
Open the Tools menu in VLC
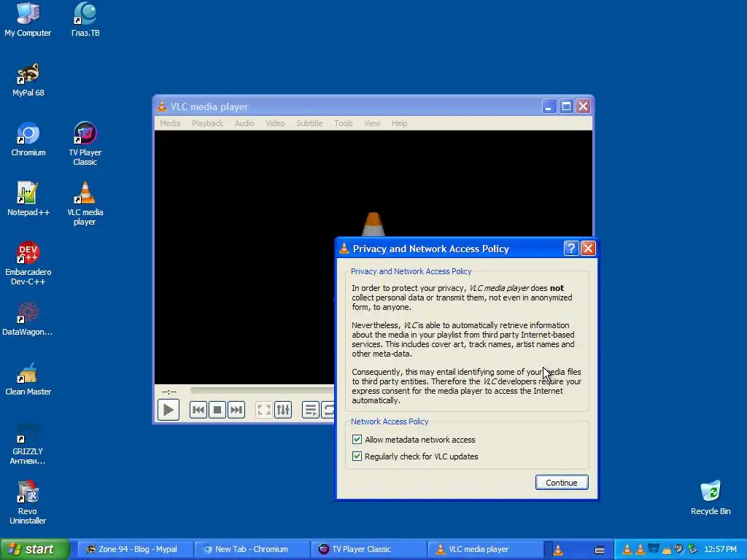pos(343,123)
